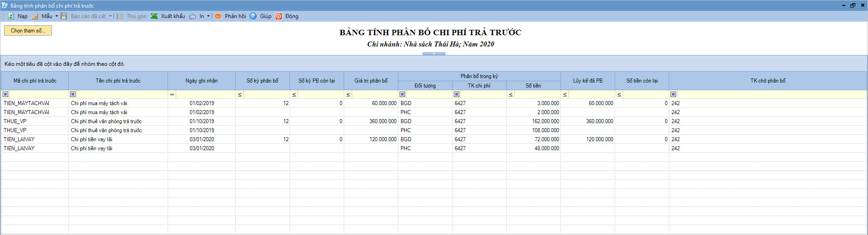
Task: Open help with the Giúp icon
Action: pyautogui.click(x=253, y=16)
